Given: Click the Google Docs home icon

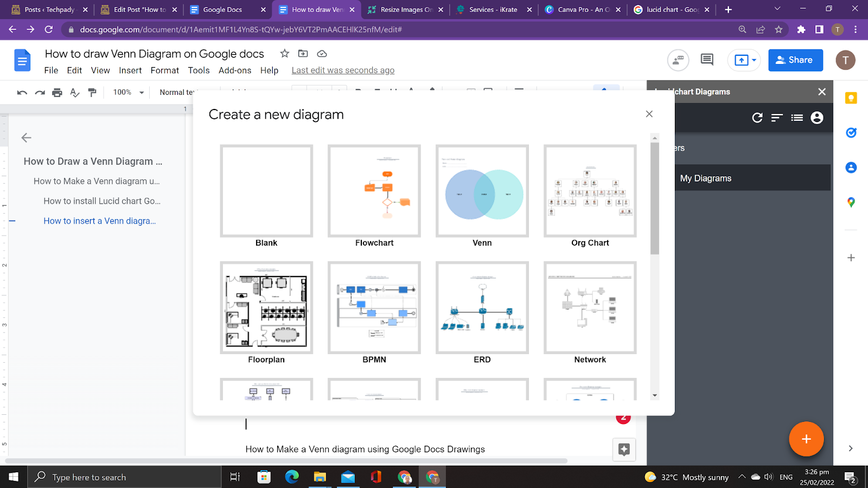Looking at the screenshot, I should (22, 60).
